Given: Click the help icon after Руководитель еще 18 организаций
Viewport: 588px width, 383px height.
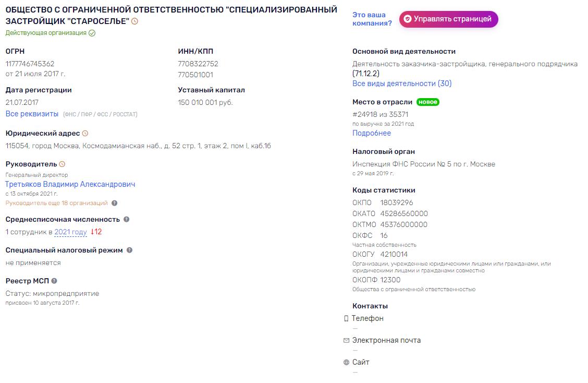Looking at the screenshot, I should coord(115,203).
